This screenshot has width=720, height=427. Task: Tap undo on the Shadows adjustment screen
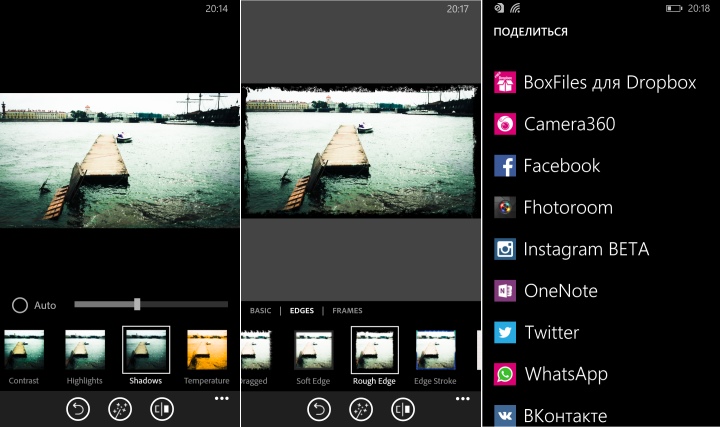click(x=78, y=409)
